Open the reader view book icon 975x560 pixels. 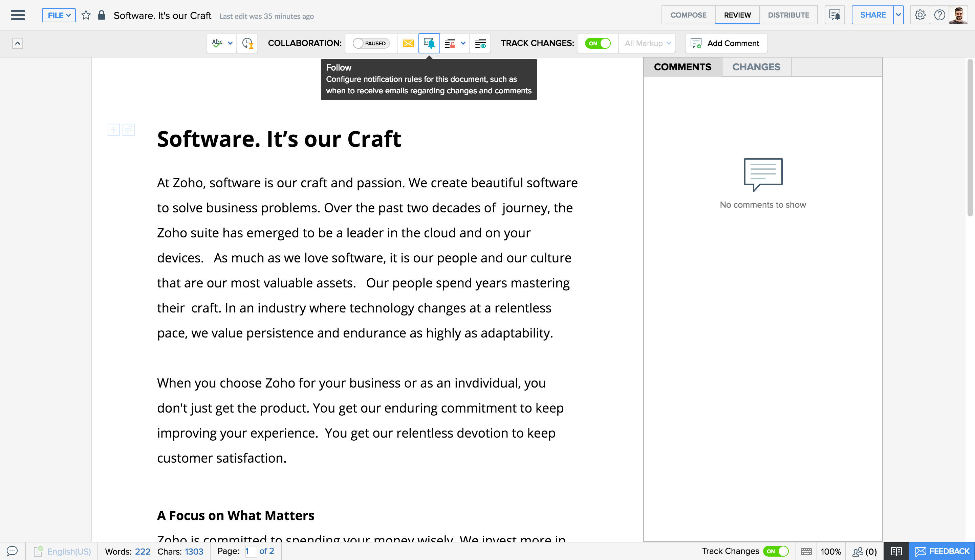[x=896, y=551]
